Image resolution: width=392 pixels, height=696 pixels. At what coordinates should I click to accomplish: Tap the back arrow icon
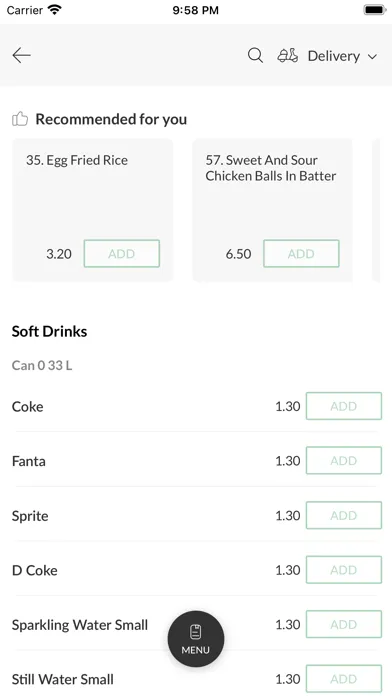[21, 55]
